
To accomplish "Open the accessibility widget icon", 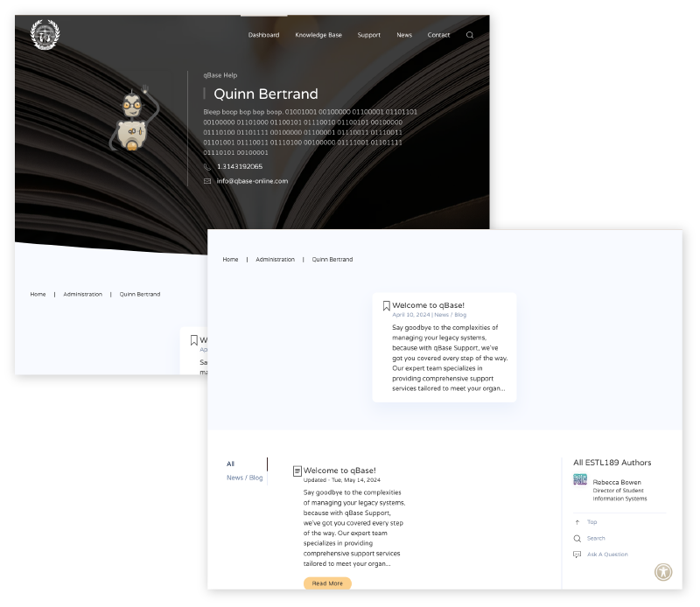I will click(x=663, y=572).
